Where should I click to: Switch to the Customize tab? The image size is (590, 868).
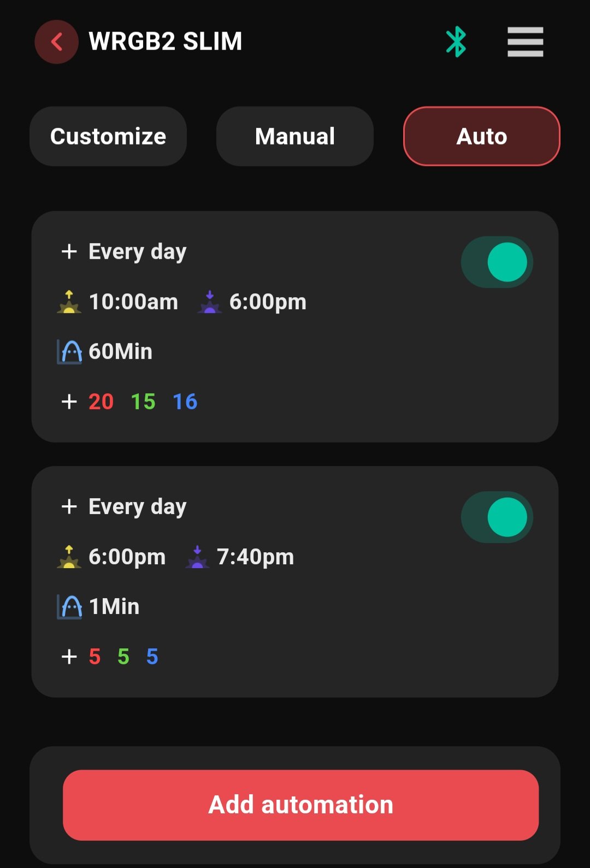[108, 136]
